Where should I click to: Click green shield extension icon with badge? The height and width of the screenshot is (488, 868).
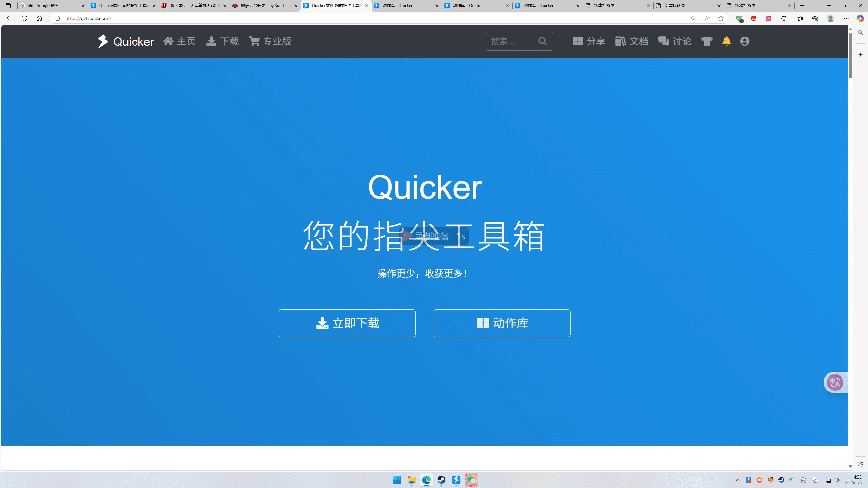[x=739, y=19]
